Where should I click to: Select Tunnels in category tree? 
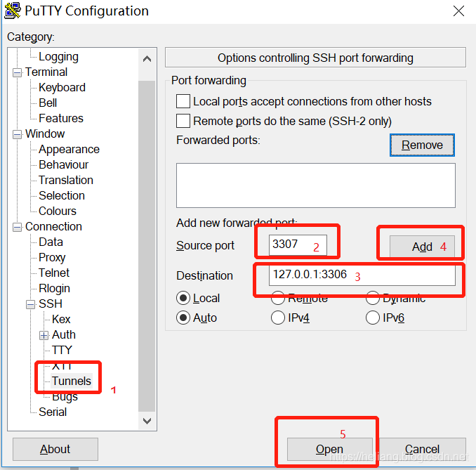coord(72,381)
